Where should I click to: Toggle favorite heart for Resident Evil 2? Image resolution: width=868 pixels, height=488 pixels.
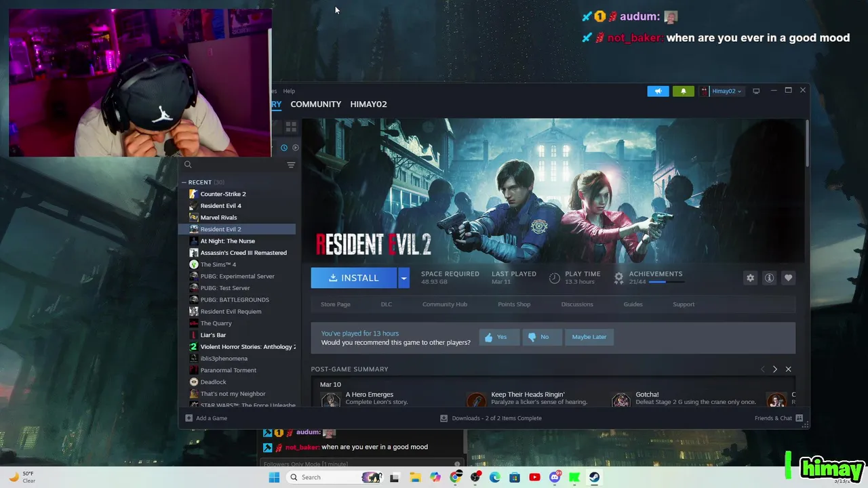point(788,278)
